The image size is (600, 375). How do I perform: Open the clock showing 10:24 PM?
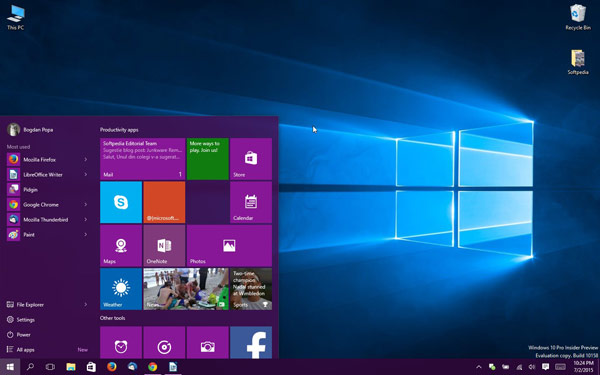click(x=583, y=367)
